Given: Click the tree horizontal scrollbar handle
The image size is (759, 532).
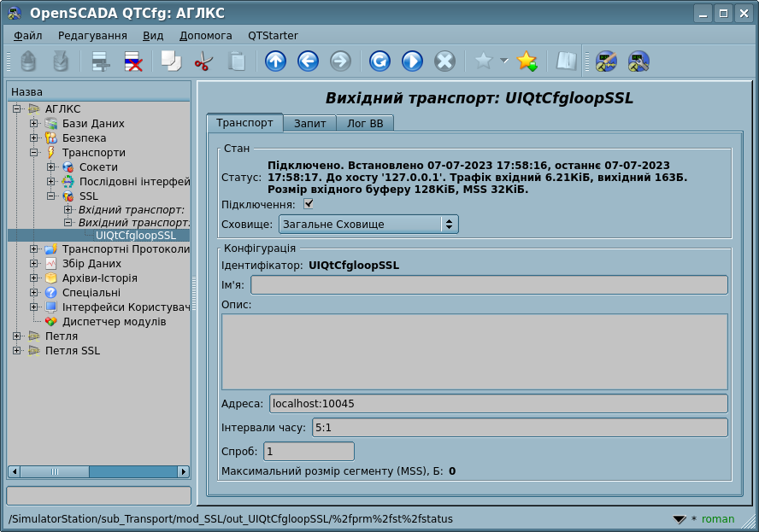Looking at the screenshot, I should pos(55,471).
